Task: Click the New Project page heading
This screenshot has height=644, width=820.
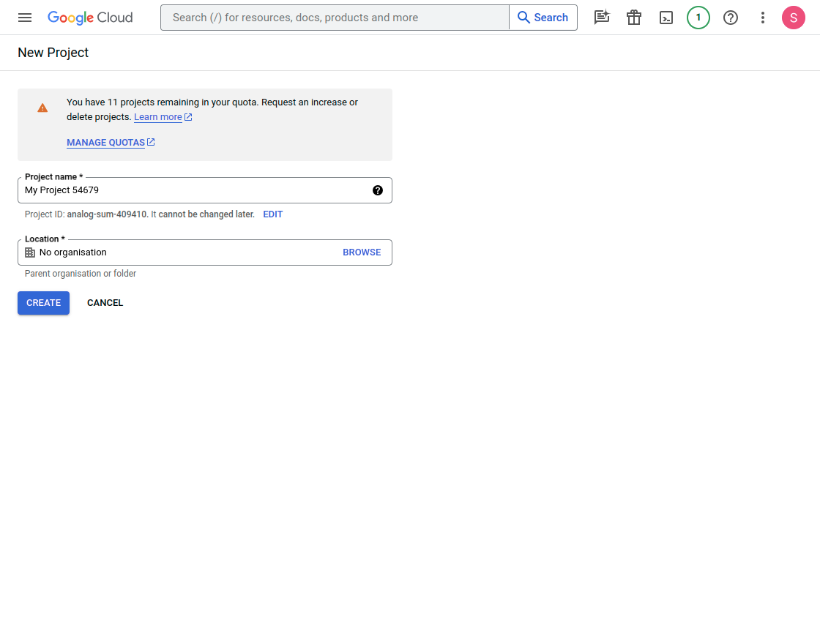Action: (x=53, y=53)
